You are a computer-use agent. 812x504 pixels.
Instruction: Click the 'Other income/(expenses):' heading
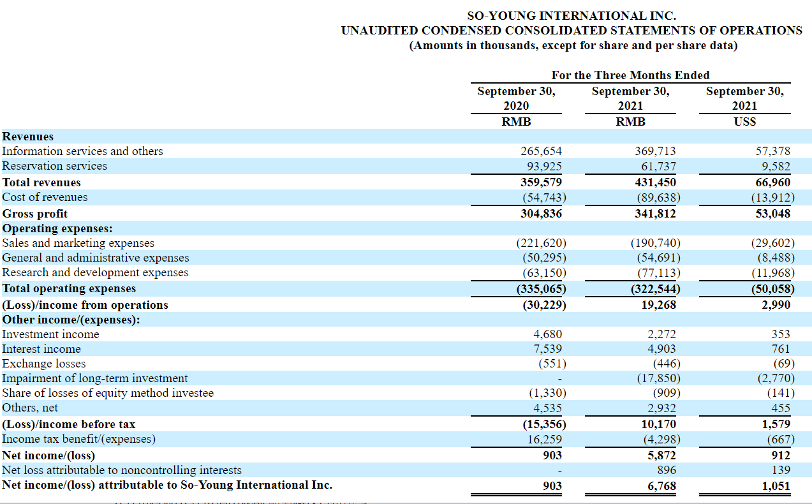pyautogui.click(x=71, y=320)
